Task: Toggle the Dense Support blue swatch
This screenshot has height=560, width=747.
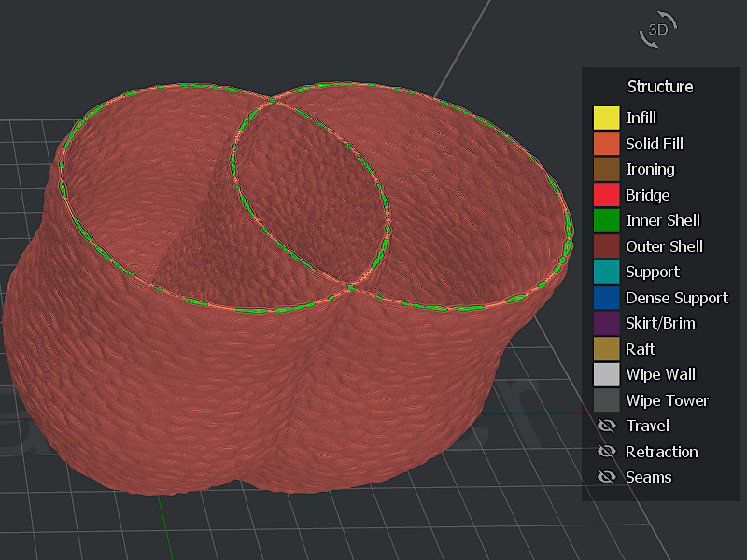Action: point(606,298)
